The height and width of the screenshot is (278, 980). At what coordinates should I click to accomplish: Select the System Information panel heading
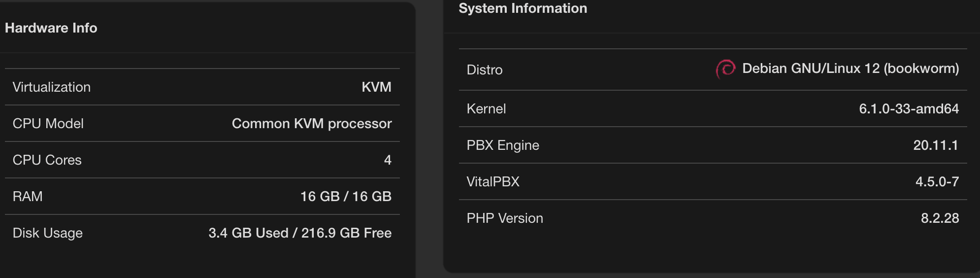523,8
